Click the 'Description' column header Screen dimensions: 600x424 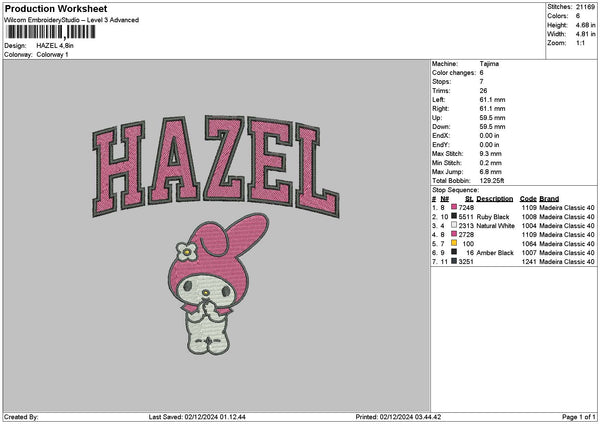tap(494, 199)
